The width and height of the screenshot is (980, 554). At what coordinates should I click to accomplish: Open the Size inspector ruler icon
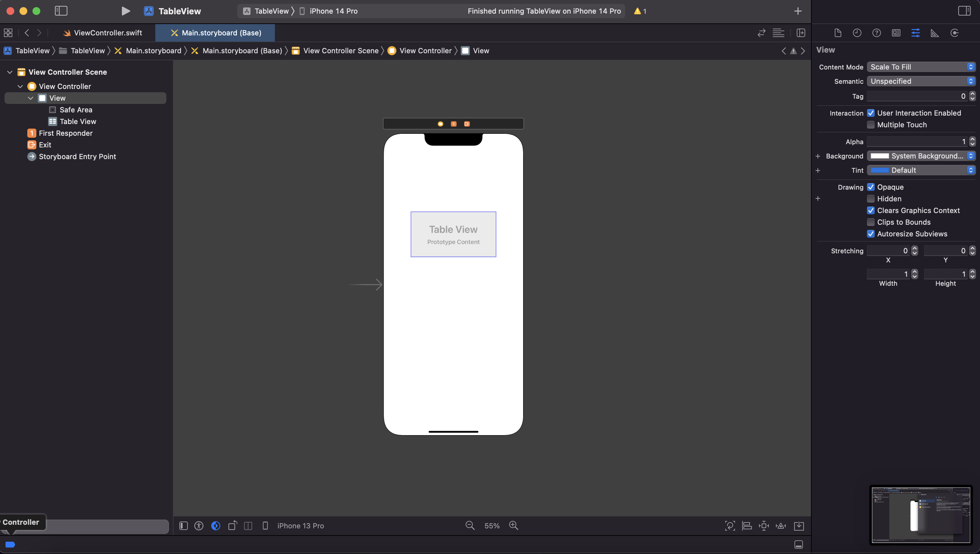coord(935,33)
